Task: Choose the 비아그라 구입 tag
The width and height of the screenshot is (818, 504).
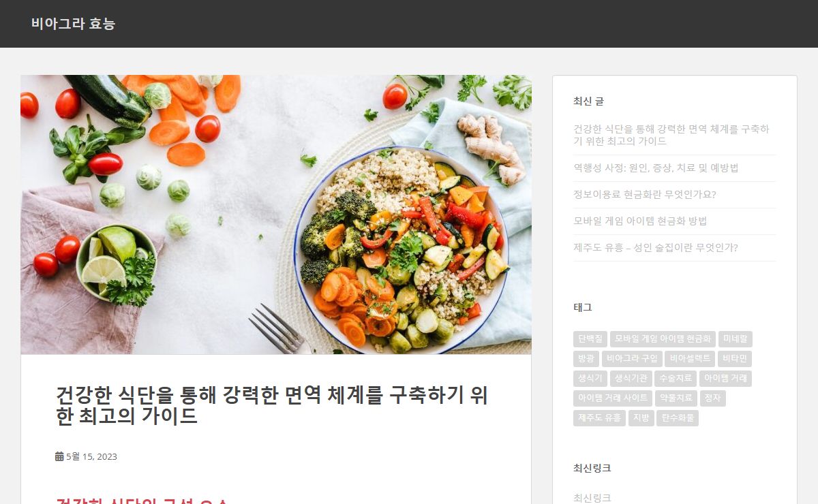Action: 632,358
